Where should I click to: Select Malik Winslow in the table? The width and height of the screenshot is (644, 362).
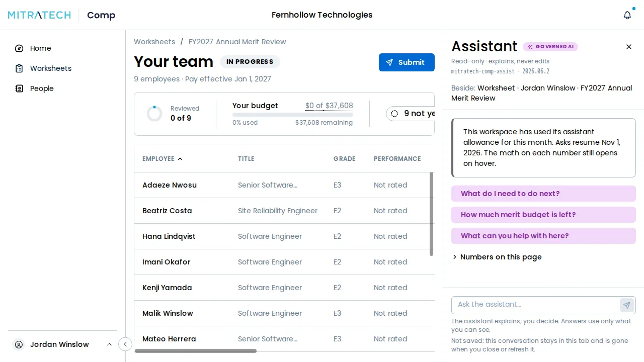284,313
